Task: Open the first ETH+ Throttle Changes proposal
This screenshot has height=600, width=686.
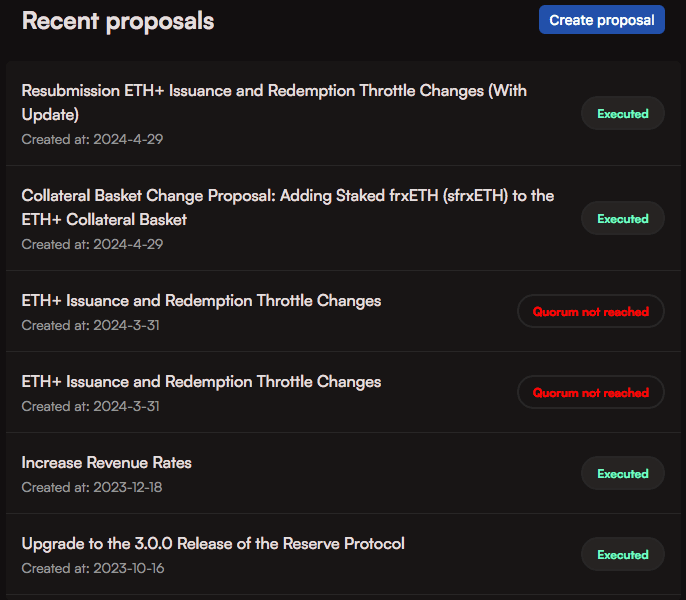Action: (201, 300)
